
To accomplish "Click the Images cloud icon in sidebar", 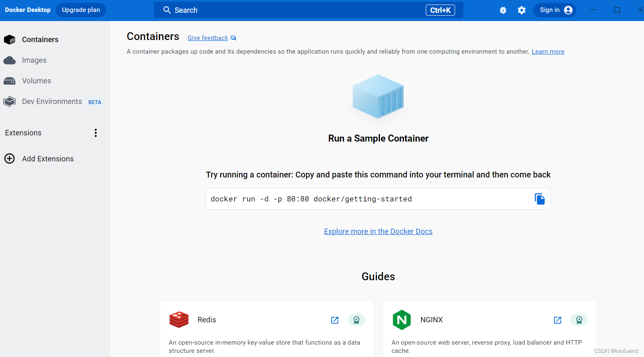I will pos(9,61).
